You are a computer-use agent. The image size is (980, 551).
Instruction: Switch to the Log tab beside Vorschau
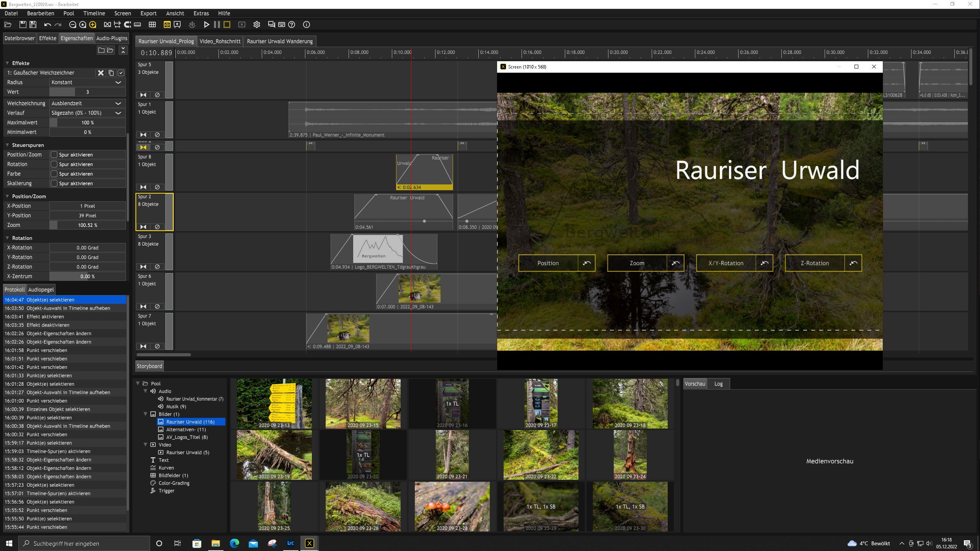click(x=718, y=384)
